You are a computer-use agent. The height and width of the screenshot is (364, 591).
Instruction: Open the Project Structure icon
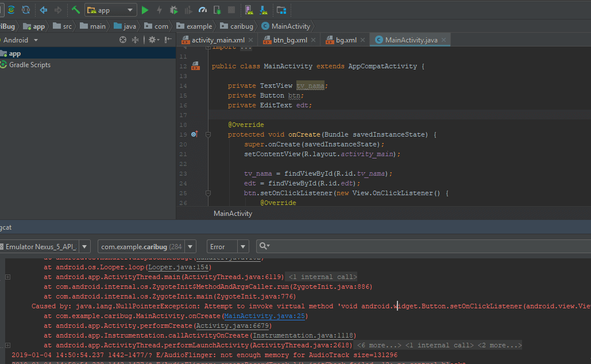281,10
